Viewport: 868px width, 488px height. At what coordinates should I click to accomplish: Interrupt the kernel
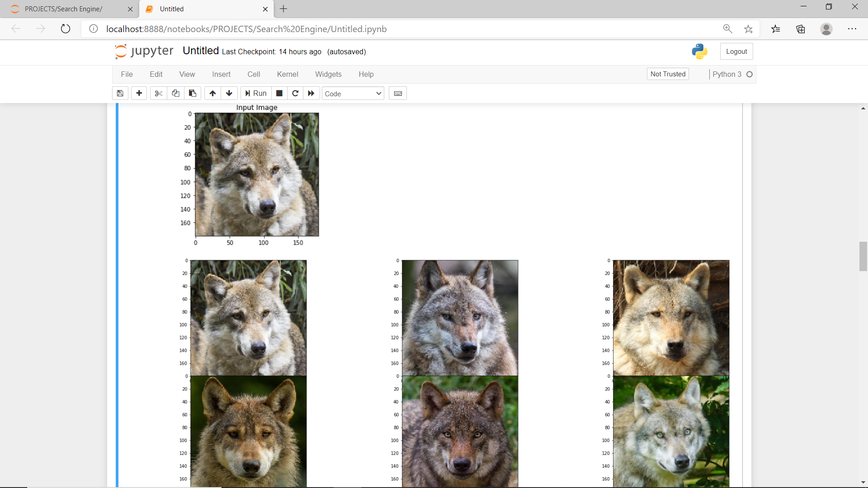tap(279, 93)
